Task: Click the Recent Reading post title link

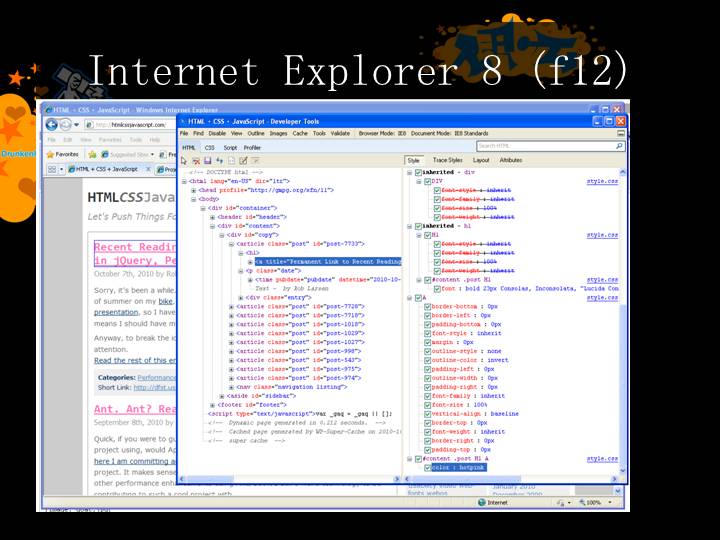Action: 135,247
